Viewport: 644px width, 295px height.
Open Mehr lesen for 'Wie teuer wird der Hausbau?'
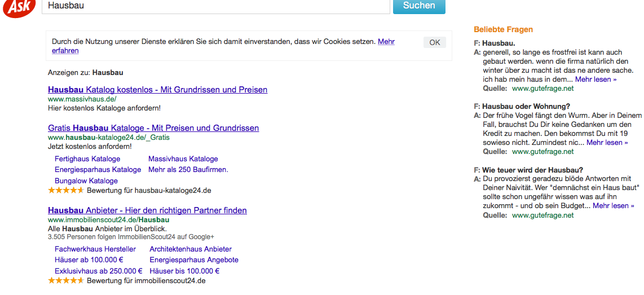(613, 206)
